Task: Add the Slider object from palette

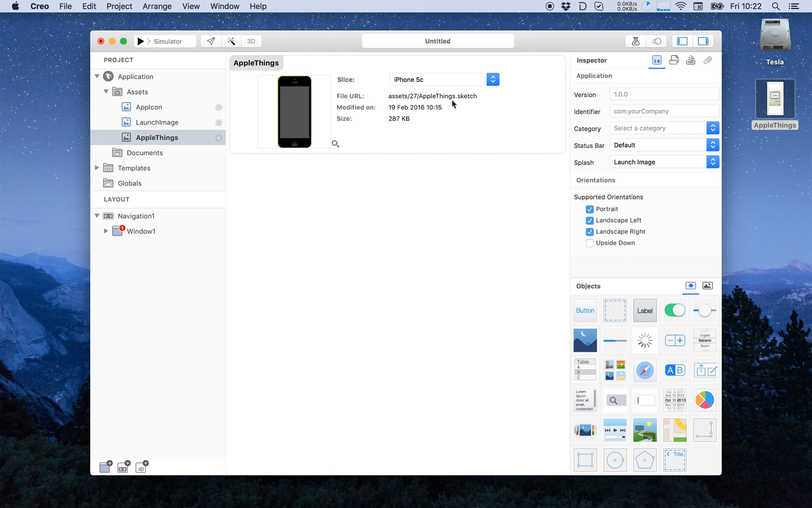Action: (x=704, y=311)
